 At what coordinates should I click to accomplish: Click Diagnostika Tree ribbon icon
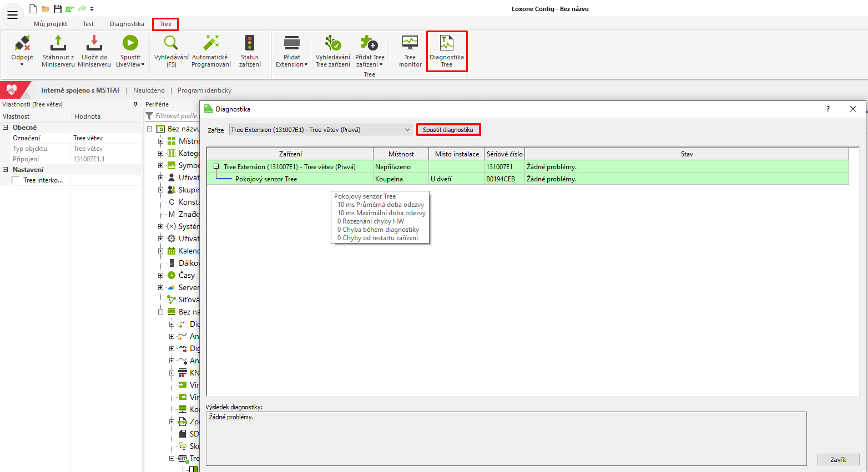(x=447, y=44)
